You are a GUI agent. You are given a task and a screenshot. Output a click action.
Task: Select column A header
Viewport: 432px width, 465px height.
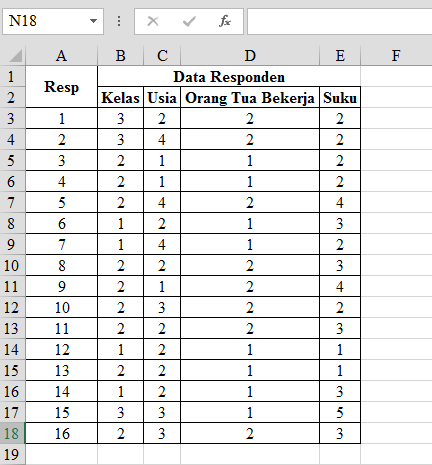click(61, 55)
